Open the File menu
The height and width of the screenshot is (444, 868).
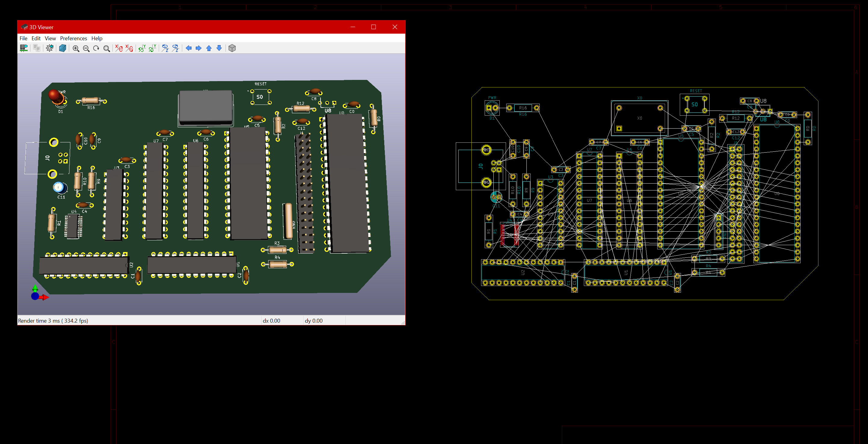click(x=23, y=38)
